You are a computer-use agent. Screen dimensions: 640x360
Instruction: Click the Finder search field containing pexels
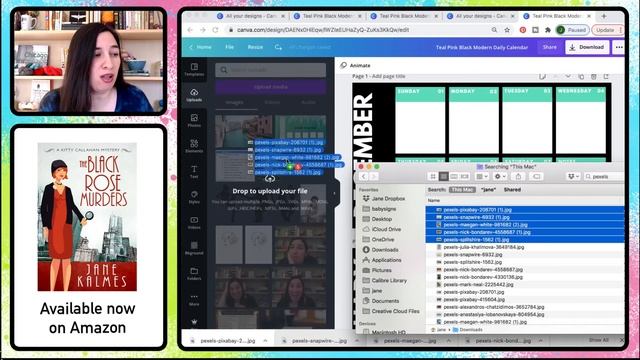pos(604,176)
